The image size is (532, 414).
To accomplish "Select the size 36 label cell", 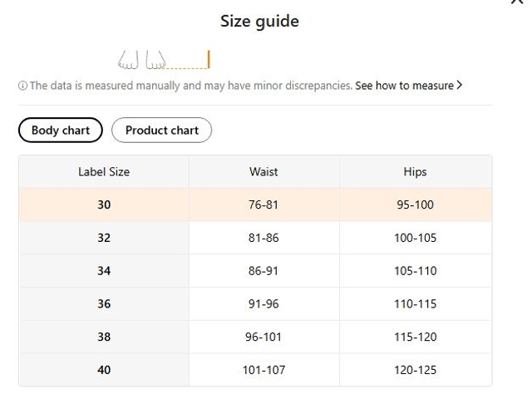I will tap(104, 304).
